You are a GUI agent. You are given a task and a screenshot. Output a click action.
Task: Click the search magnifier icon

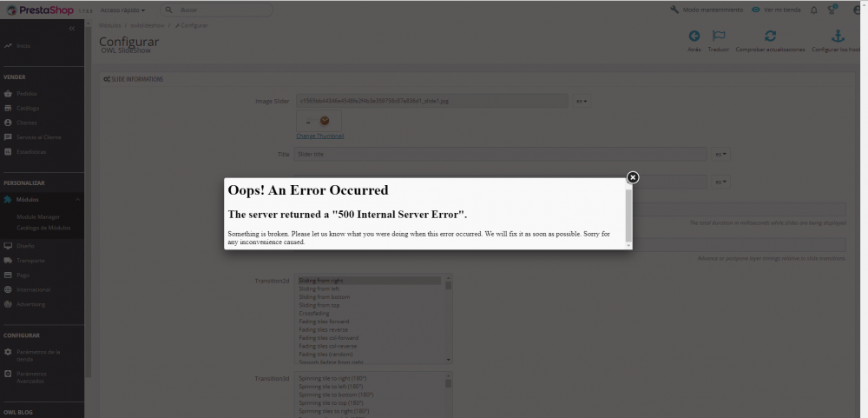pos(169,10)
